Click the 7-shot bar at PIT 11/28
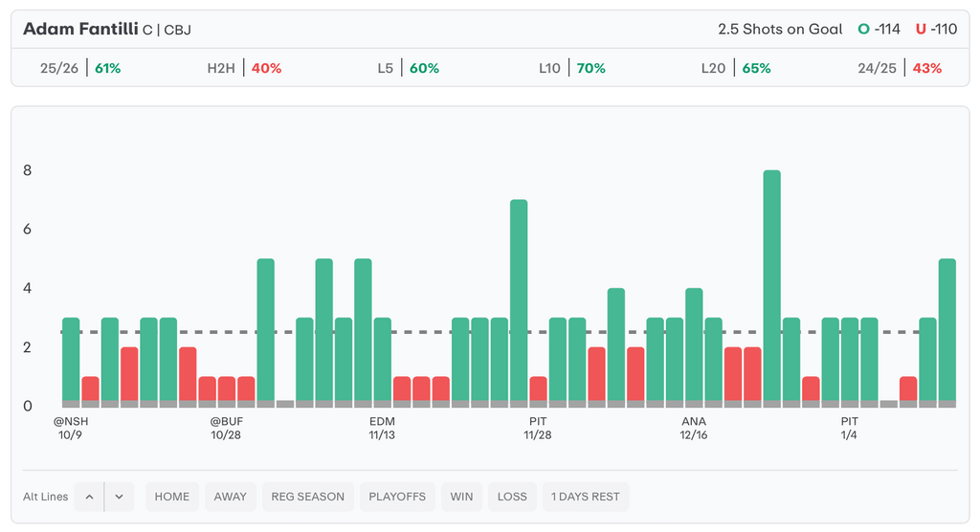Image resolution: width=980 pixels, height=532 pixels. click(x=519, y=301)
